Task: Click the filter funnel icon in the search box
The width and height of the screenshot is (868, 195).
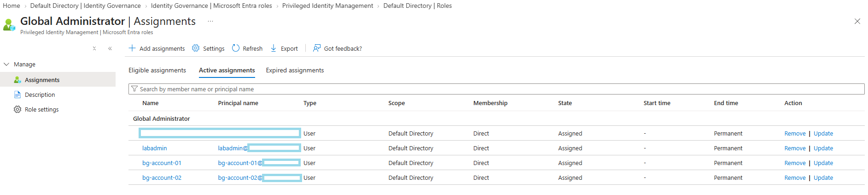Action: [x=134, y=89]
